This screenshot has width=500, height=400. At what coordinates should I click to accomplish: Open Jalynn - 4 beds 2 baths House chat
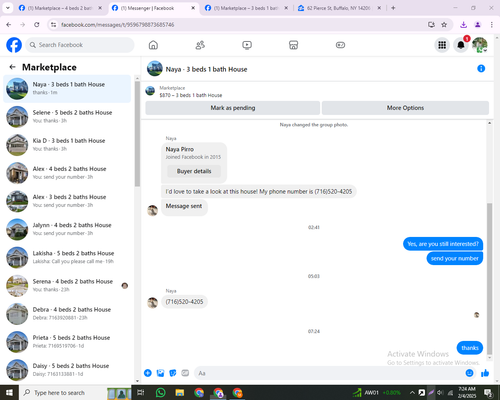pyautogui.click(x=67, y=229)
